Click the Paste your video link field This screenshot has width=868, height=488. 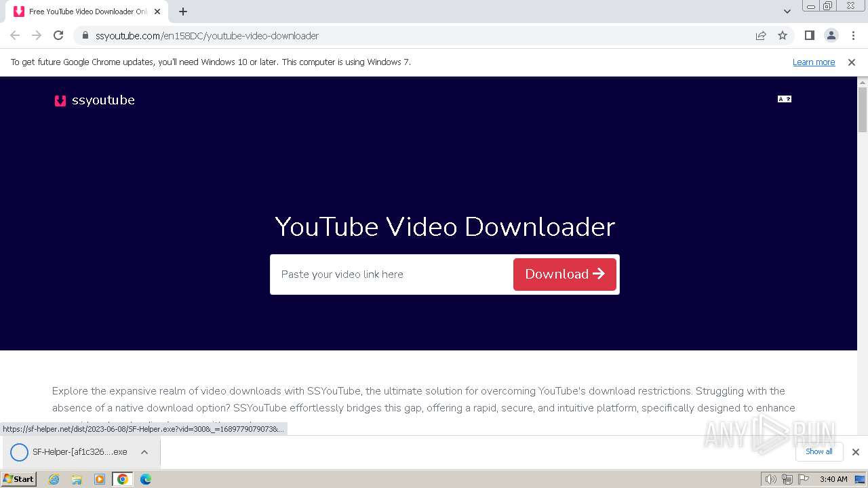pos(393,274)
